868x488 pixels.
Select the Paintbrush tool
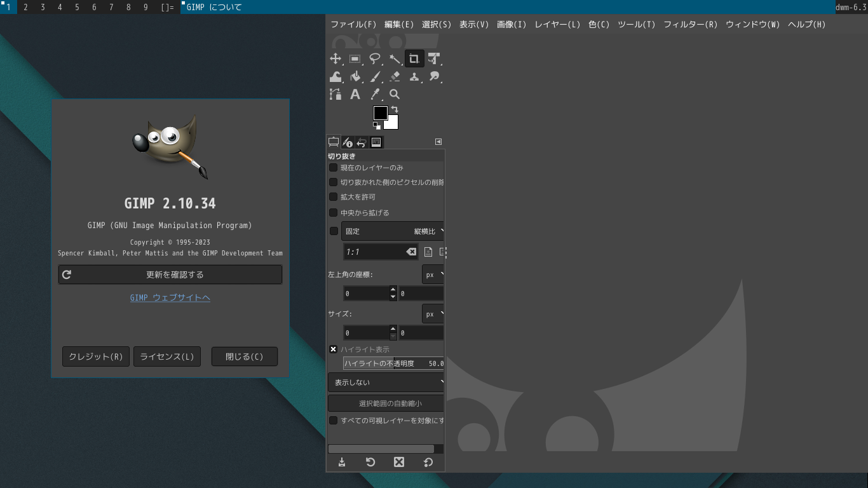tap(375, 77)
